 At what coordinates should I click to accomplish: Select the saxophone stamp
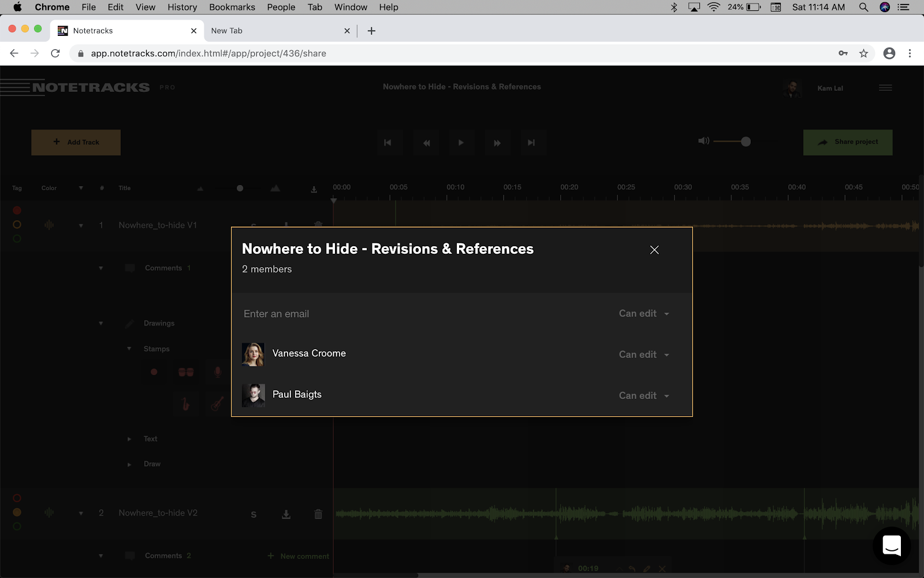(x=185, y=403)
